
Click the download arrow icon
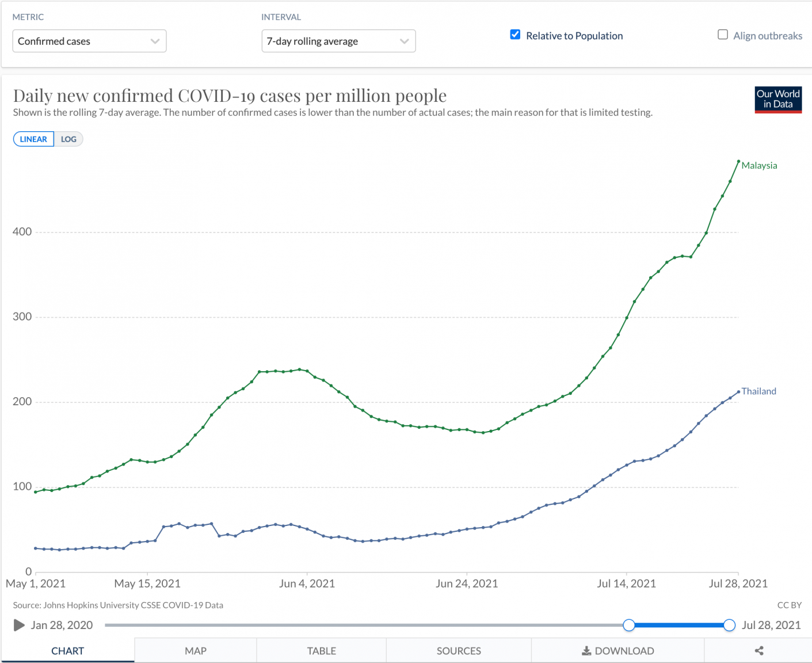[x=586, y=651]
